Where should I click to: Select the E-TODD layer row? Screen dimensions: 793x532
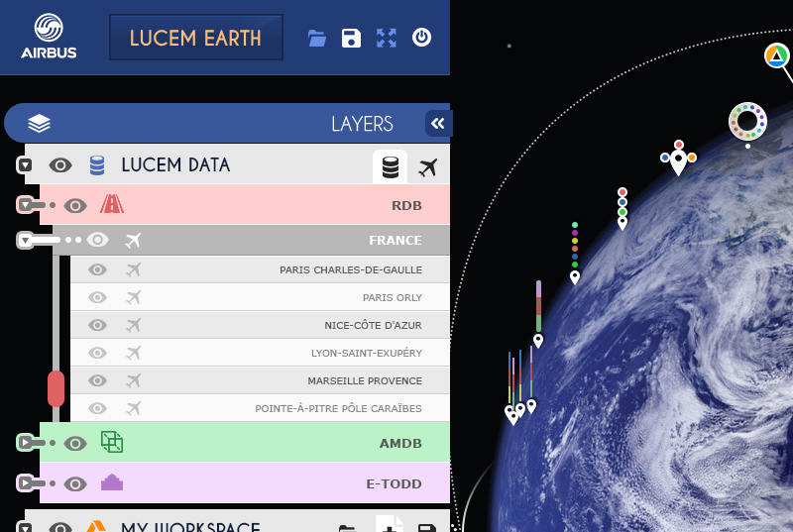(245, 483)
